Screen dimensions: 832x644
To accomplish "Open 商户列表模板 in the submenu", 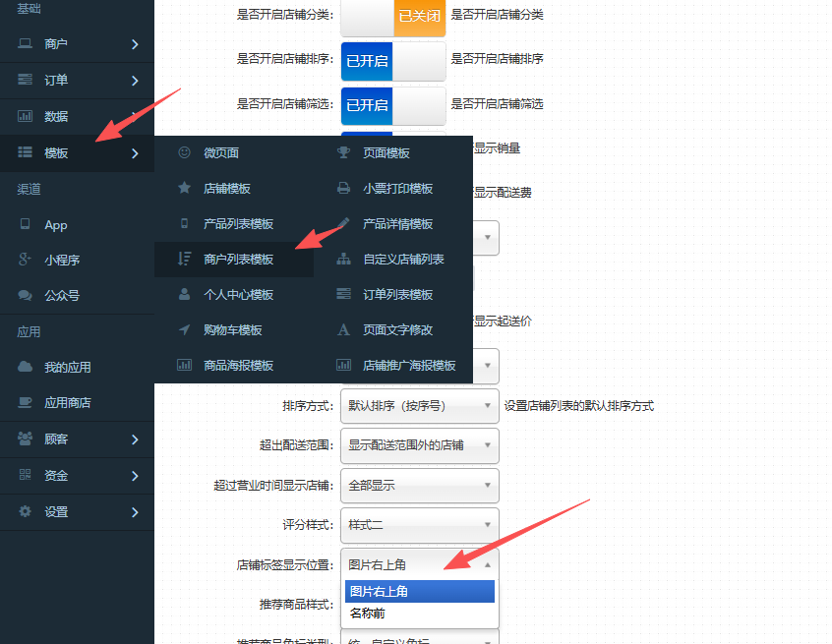I will pyautogui.click(x=238, y=259).
